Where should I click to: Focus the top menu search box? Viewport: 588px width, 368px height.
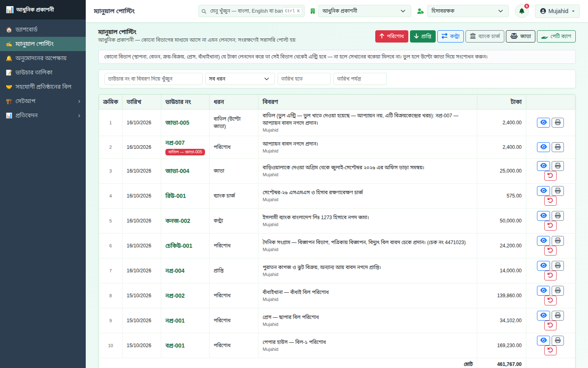(251, 11)
